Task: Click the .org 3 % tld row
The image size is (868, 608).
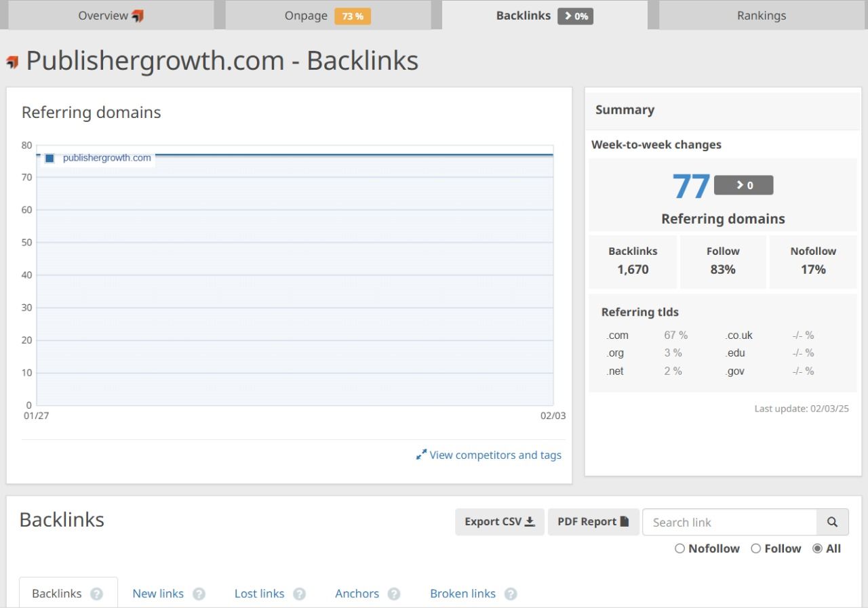Action: coord(644,353)
